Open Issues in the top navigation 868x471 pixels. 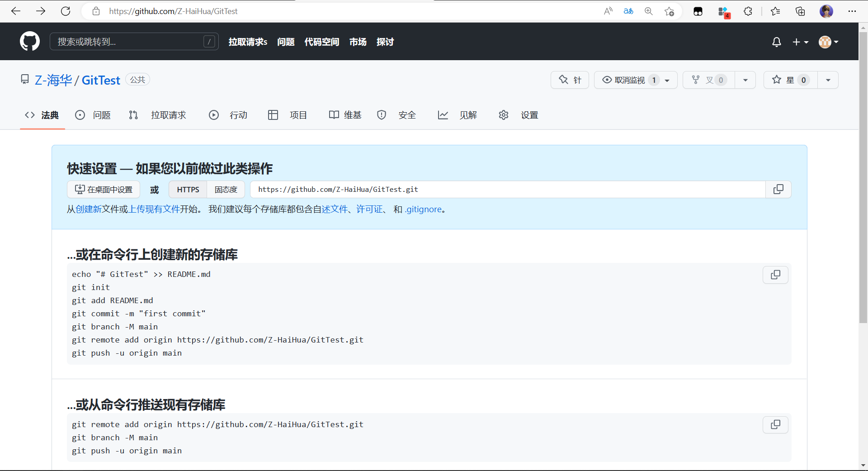tap(286, 42)
